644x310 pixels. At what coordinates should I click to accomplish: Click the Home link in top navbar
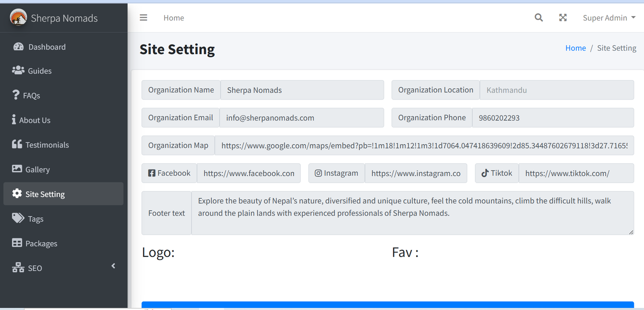pyautogui.click(x=173, y=18)
